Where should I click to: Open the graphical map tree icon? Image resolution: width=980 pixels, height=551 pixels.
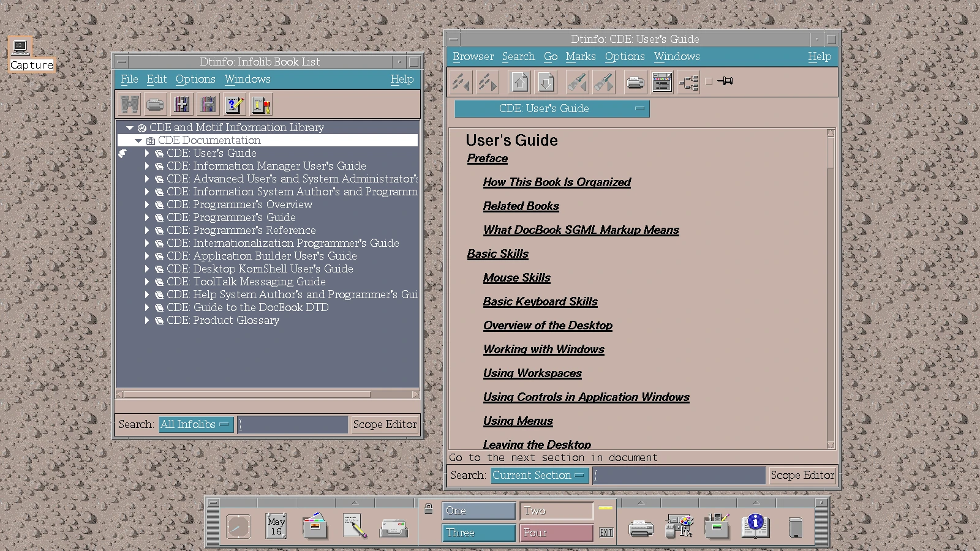690,81
